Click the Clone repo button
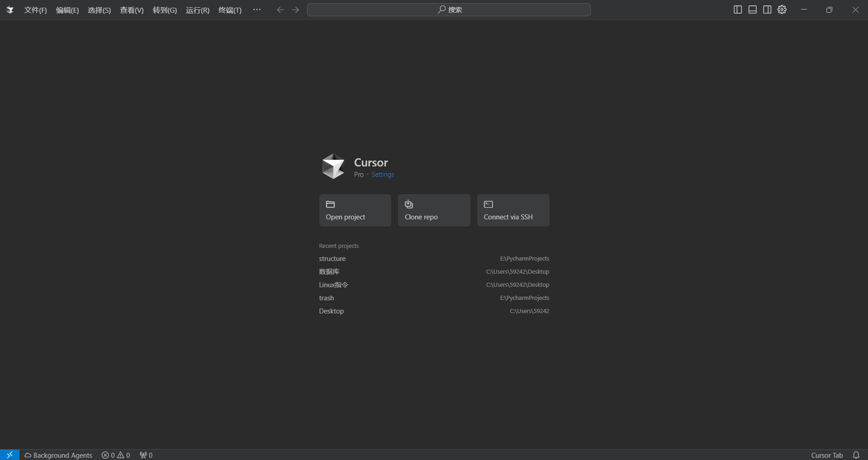This screenshot has height=460, width=868. [434, 210]
